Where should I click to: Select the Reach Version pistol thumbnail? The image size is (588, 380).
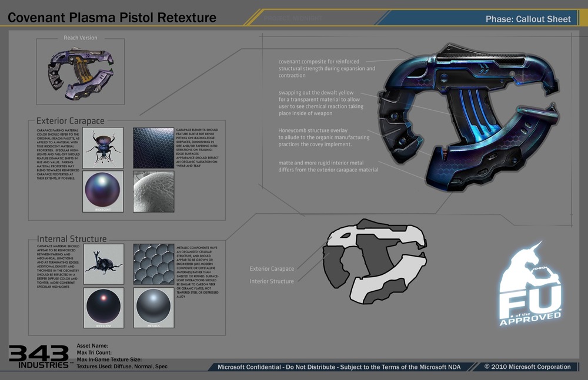click(80, 73)
